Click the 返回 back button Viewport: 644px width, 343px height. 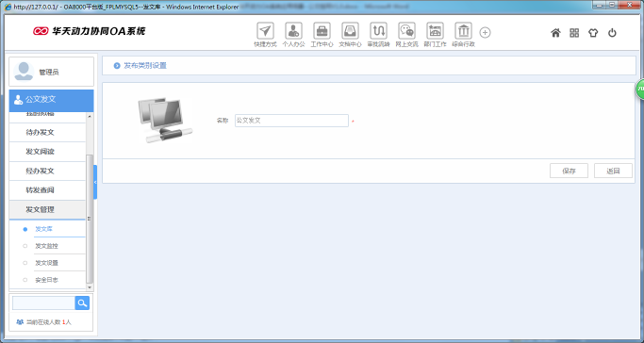[x=613, y=171]
